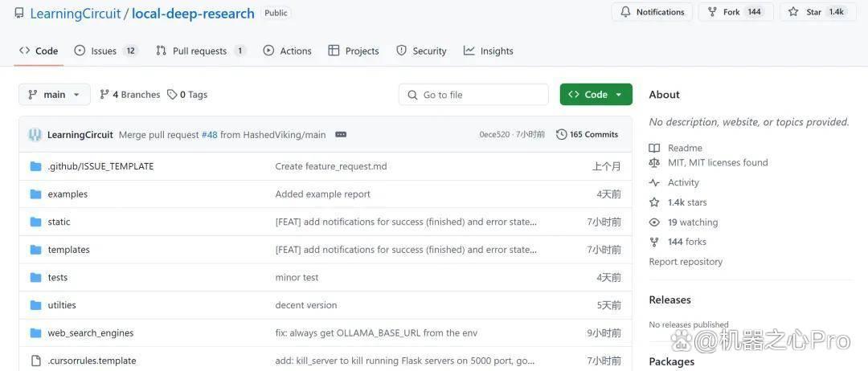Click the Report repository link
This screenshot has height=371, width=868.
pos(686,262)
